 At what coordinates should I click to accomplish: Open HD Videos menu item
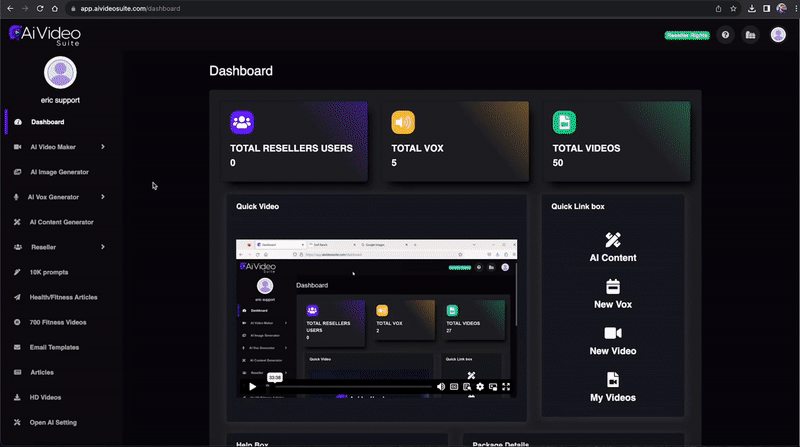coord(45,397)
